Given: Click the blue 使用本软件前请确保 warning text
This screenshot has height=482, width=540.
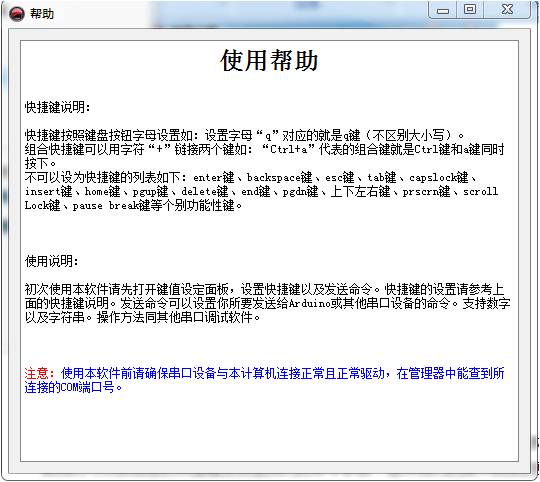Looking at the screenshot, I should [282, 374].
